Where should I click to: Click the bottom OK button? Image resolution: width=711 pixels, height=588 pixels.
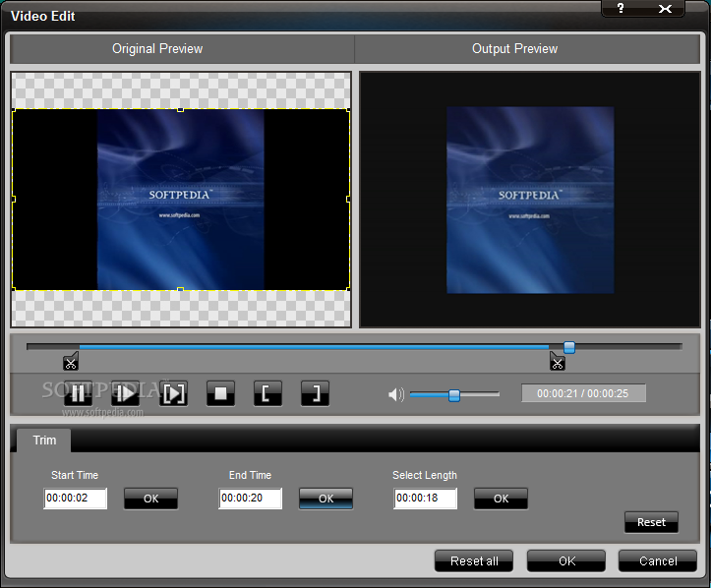[566, 561]
